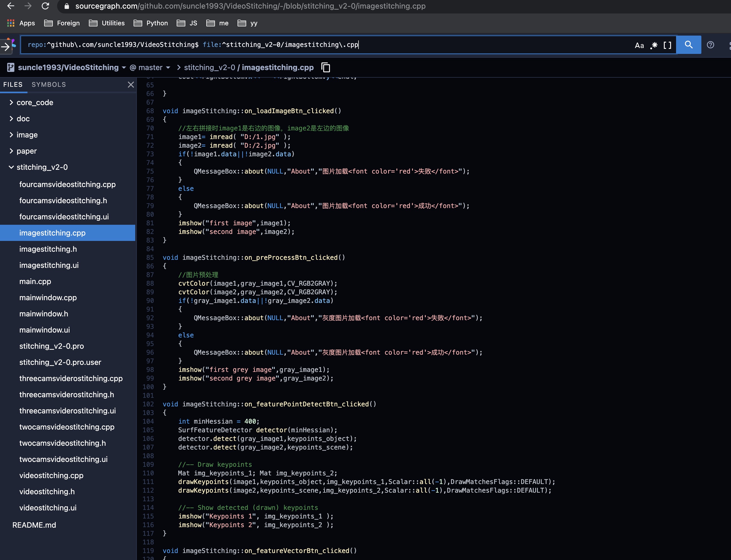
Task: Open mainwindow.cpp in file tree
Action: (48, 297)
